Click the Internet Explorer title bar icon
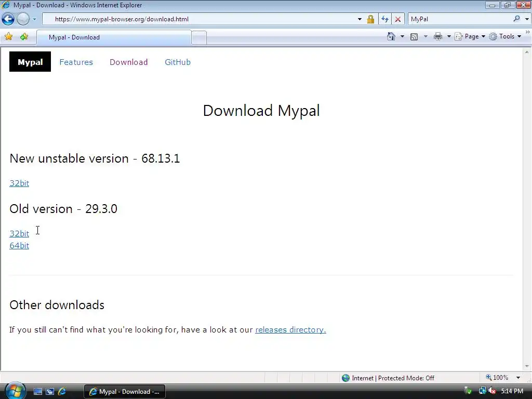532x399 pixels. coord(6,5)
